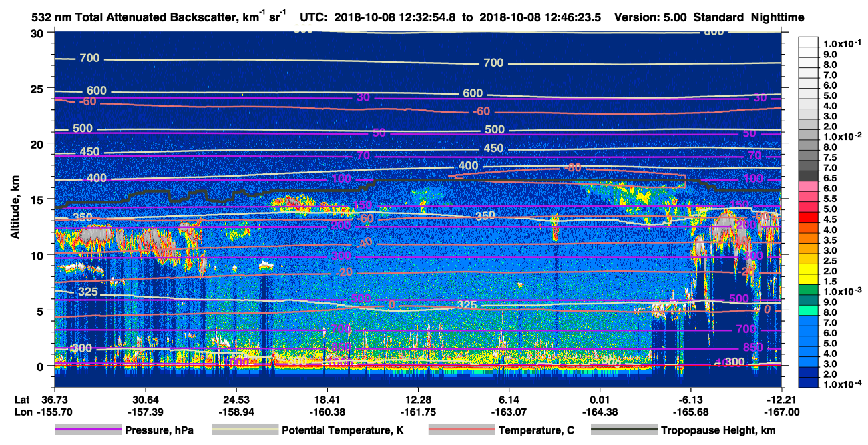Image resolution: width=868 pixels, height=445 pixels.
Task: Click the colorbar top label 1.0x10-1
Action: (841, 43)
